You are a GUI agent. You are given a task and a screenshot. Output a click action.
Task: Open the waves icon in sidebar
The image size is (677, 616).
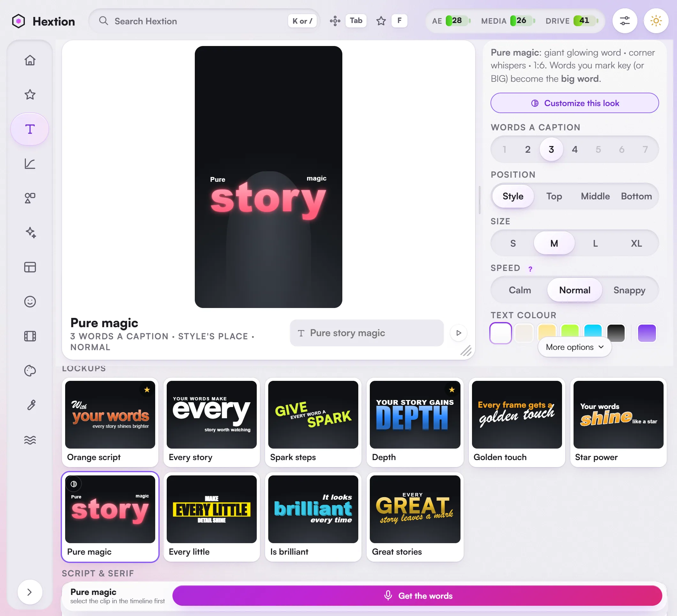click(30, 440)
